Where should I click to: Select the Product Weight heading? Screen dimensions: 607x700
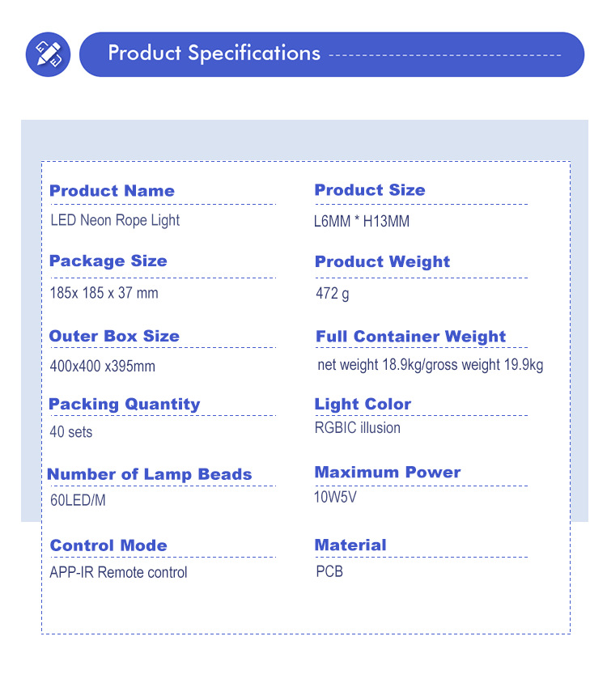pos(382,262)
